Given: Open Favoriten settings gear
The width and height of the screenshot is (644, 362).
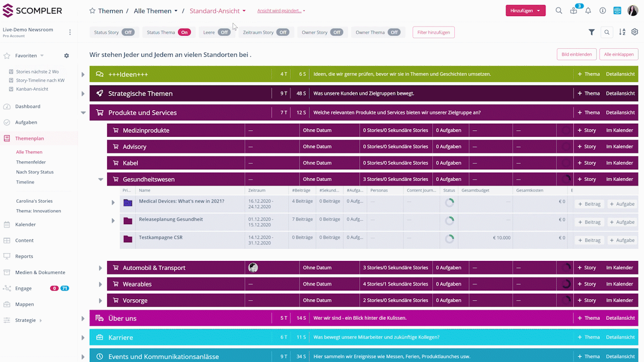Looking at the screenshot, I should coord(66,56).
